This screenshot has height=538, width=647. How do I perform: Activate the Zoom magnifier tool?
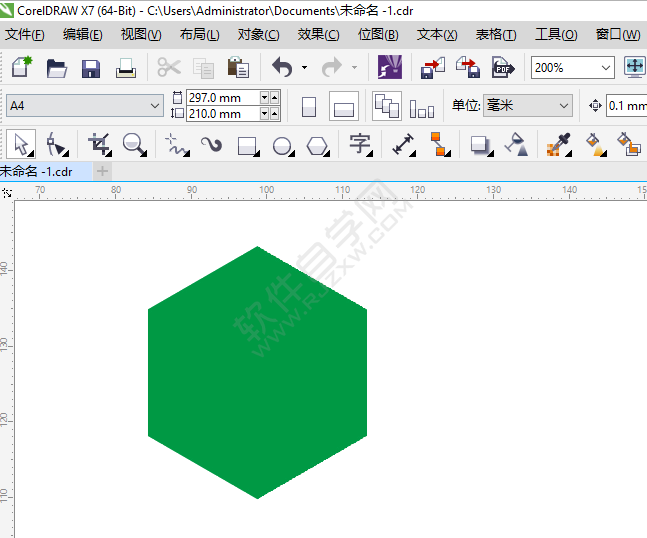tap(133, 144)
